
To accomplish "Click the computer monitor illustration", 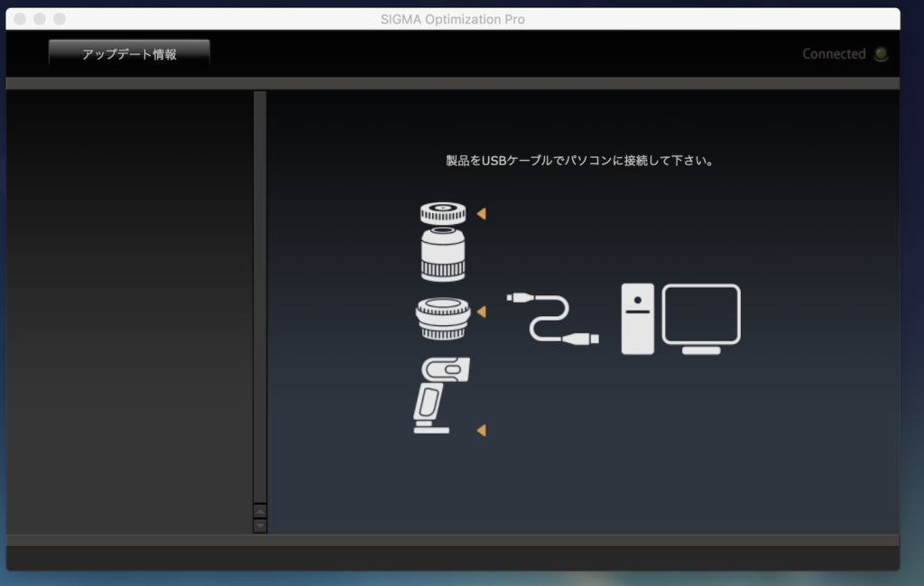I will pos(701,319).
